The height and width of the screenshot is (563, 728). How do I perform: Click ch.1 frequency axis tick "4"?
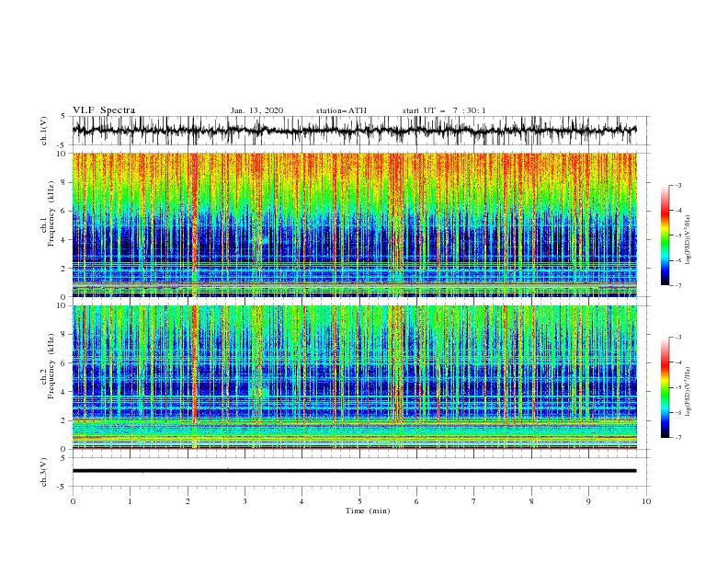(63, 240)
